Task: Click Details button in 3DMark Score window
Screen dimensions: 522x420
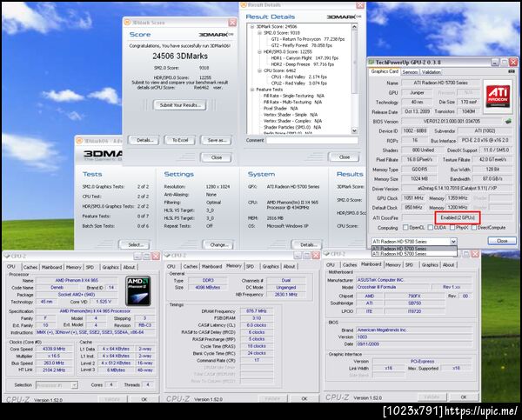Action: [144, 140]
